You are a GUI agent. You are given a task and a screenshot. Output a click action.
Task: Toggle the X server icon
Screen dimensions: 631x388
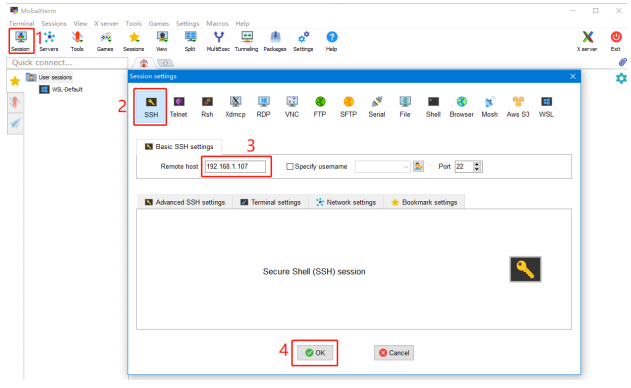tap(588, 41)
